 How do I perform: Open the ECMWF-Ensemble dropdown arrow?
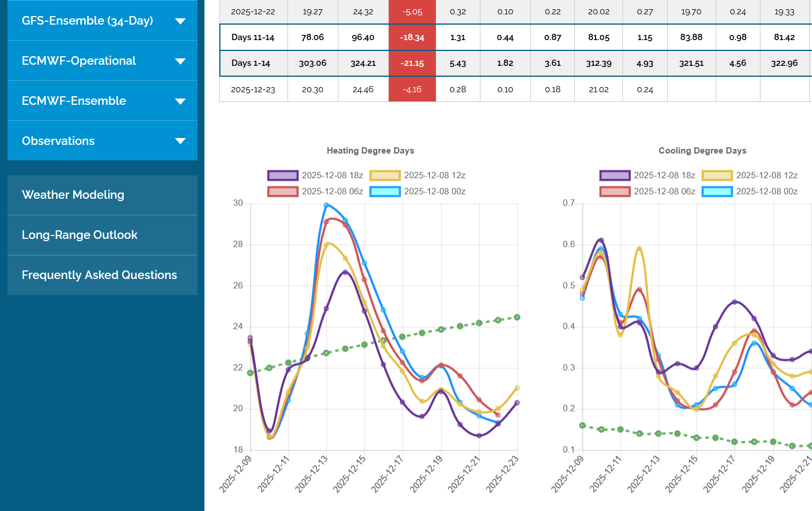(x=180, y=101)
